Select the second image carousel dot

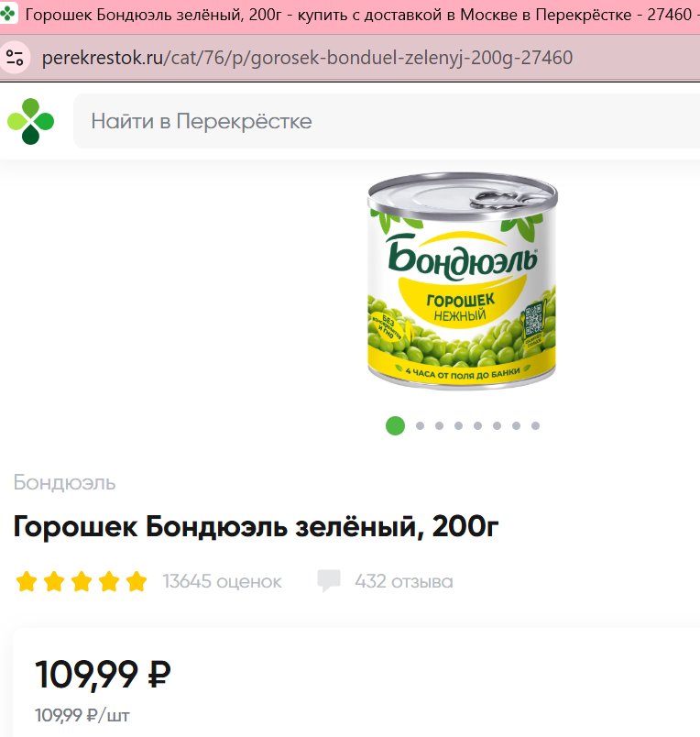pos(420,426)
